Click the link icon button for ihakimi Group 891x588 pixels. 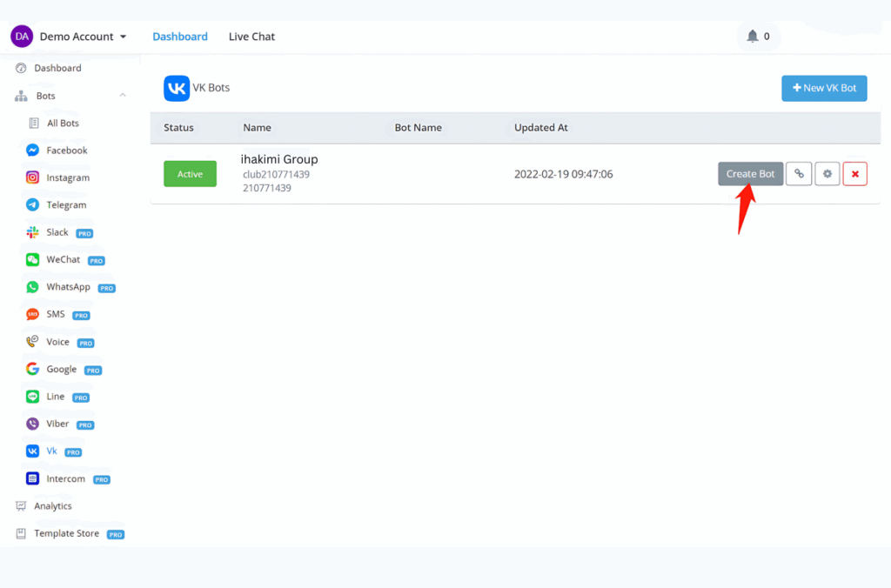[x=799, y=174]
